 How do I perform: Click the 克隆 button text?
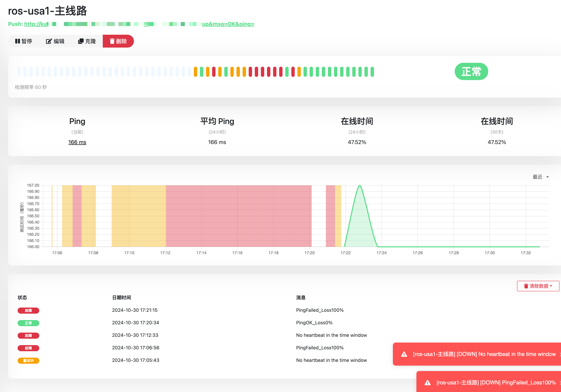(x=90, y=41)
